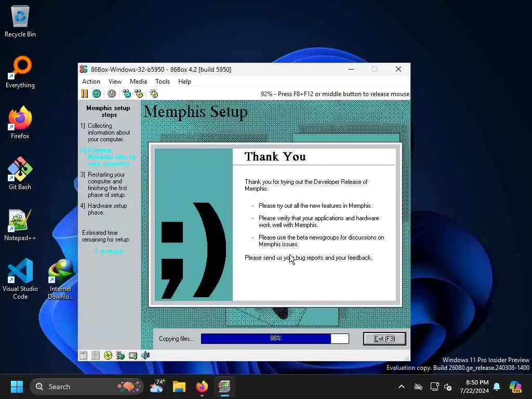The height and width of the screenshot is (399, 532).
Task: Open the Windows Start menu
Action: [17, 387]
